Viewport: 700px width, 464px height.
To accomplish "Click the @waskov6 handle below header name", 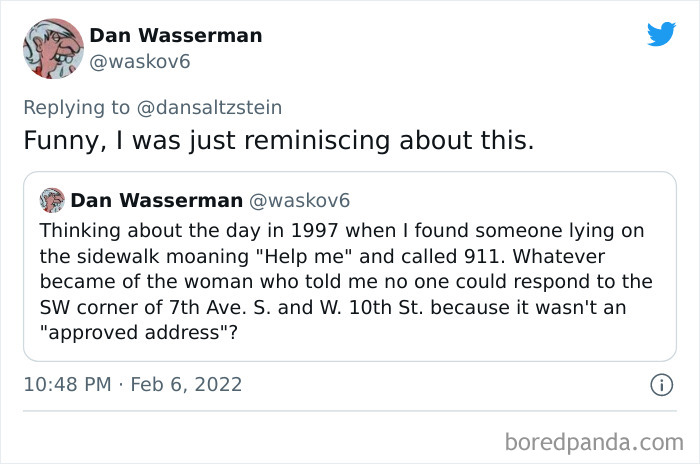I will point(140,62).
